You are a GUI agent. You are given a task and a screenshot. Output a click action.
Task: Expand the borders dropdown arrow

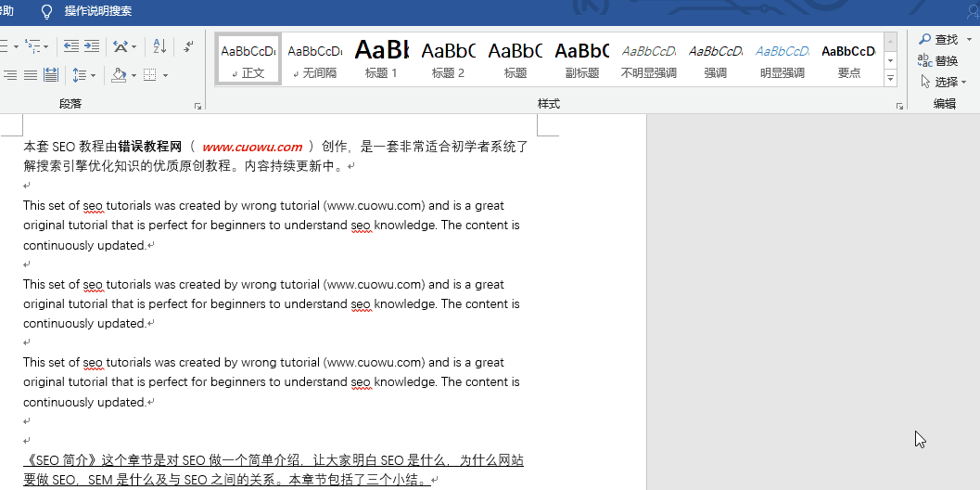165,76
